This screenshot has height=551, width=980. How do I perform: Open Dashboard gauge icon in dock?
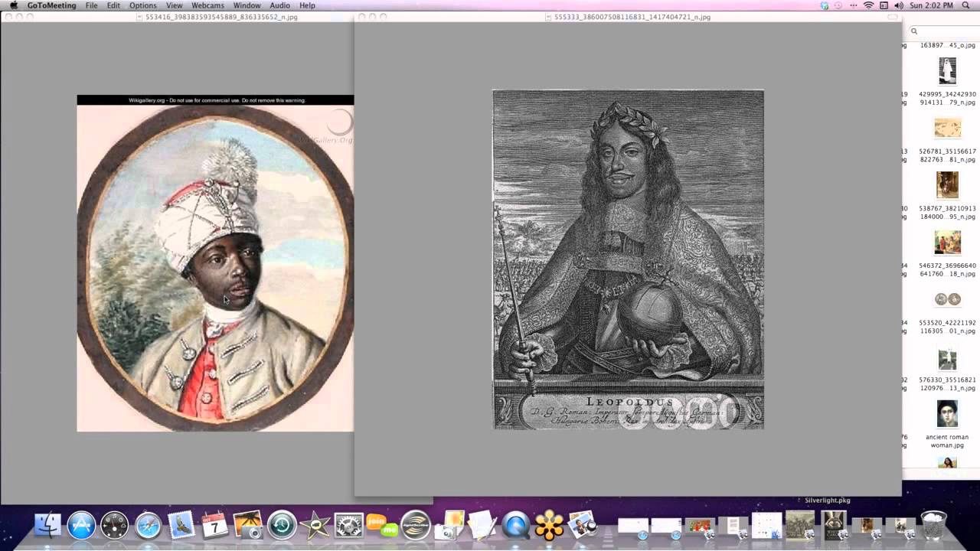115,525
